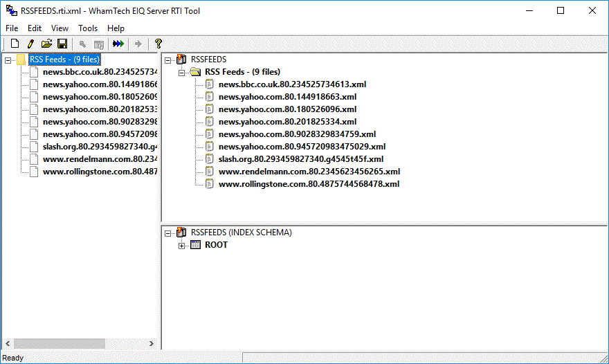Click the triple colored arrows icon
609x364 pixels.
(118, 44)
